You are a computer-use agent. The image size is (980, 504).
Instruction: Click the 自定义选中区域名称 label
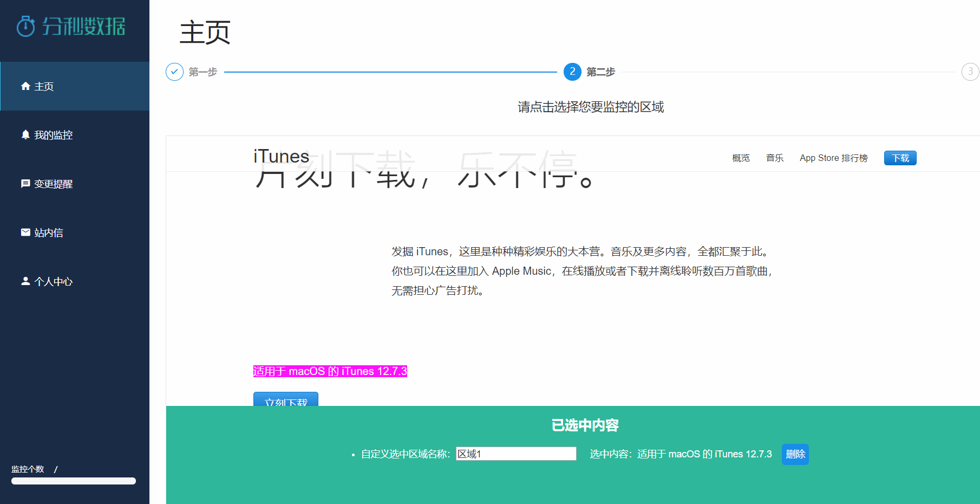(x=406, y=454)
